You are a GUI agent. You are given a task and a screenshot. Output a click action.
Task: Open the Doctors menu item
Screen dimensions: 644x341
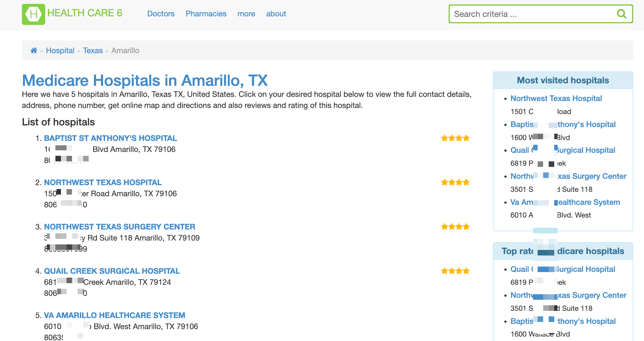(161, 14)
